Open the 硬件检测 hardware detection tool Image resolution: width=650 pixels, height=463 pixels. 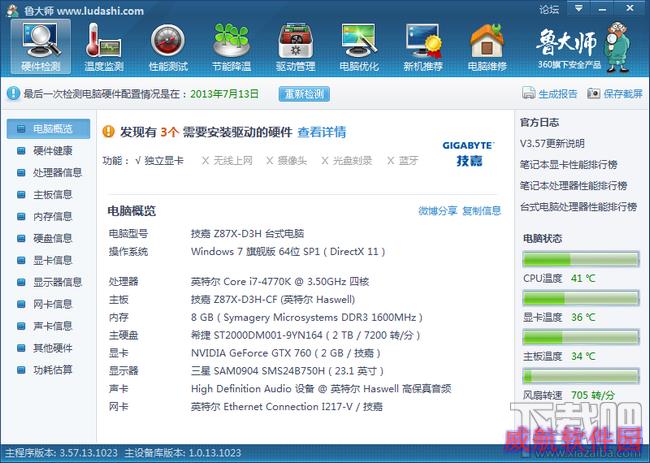[41, 47]
